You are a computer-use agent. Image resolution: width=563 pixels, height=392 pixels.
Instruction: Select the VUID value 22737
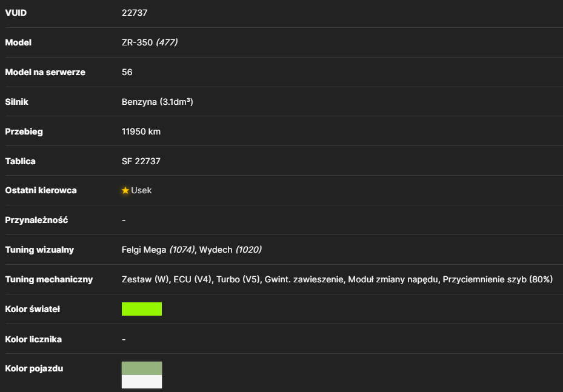135,13
